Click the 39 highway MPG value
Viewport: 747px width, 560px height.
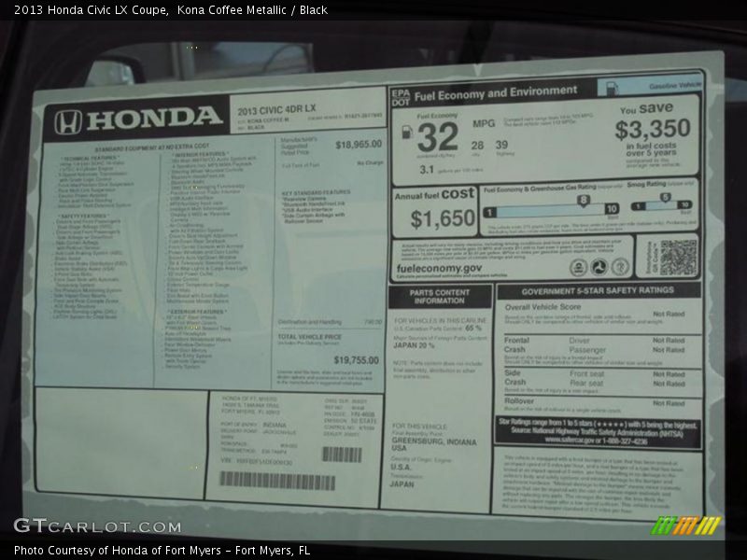pyautogui.click(x=501, y=145)
